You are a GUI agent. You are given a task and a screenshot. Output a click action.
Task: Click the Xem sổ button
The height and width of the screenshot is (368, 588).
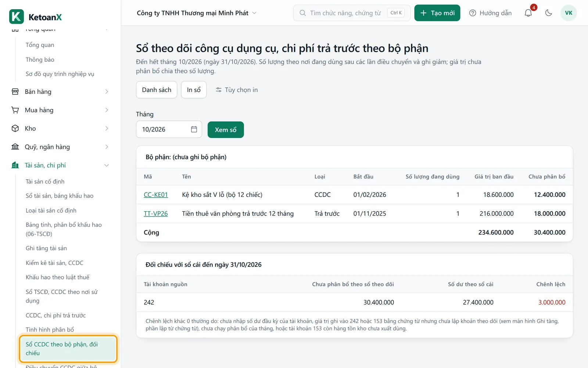point(226,130)
